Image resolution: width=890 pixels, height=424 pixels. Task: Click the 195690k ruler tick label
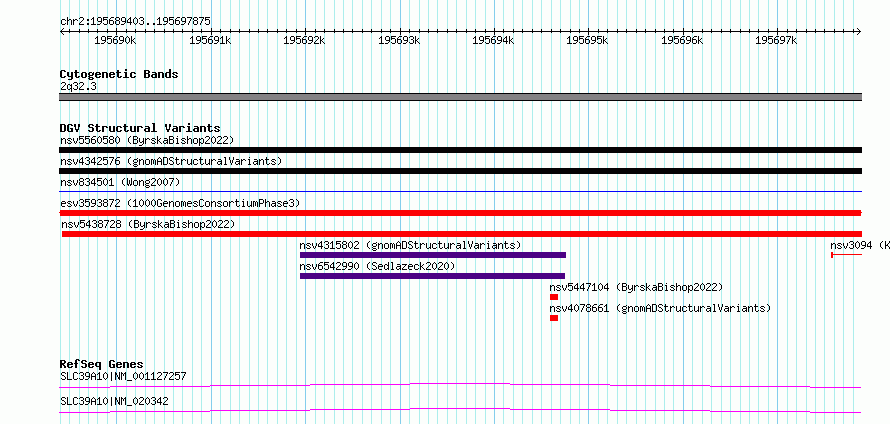click(115, 40)
